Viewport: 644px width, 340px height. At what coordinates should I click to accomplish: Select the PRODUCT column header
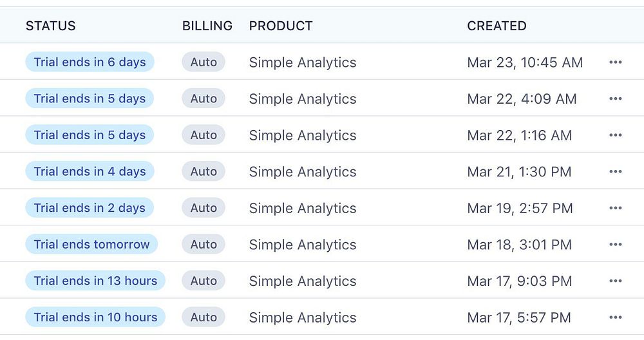pos(281,26)
